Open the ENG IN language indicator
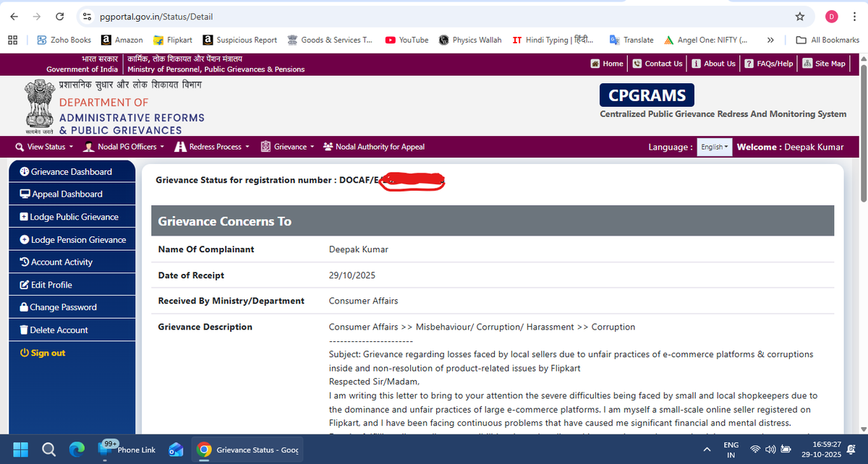The width and height of the screenshot is (868, 464). coord(731,450)
